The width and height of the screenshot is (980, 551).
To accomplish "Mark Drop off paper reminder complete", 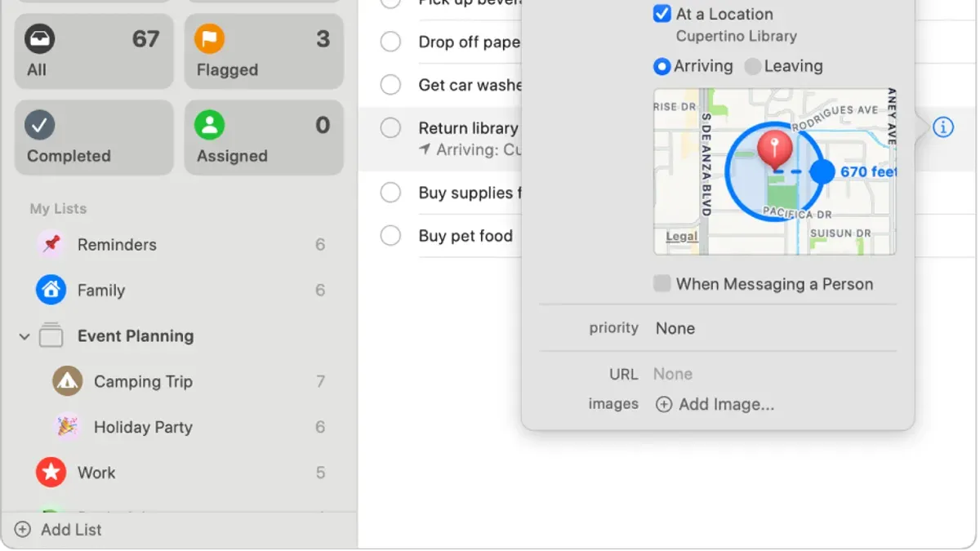I will (391, 42).
